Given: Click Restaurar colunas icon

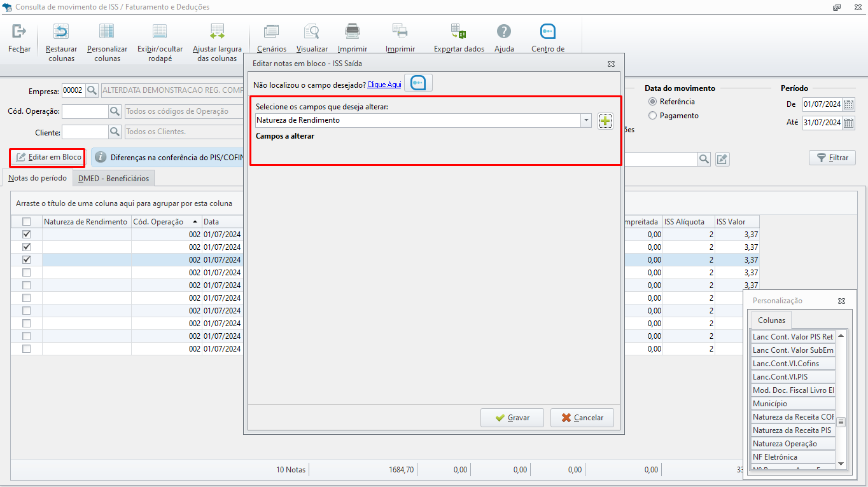Looking at the screenshot, I should (x=61, y=31).
